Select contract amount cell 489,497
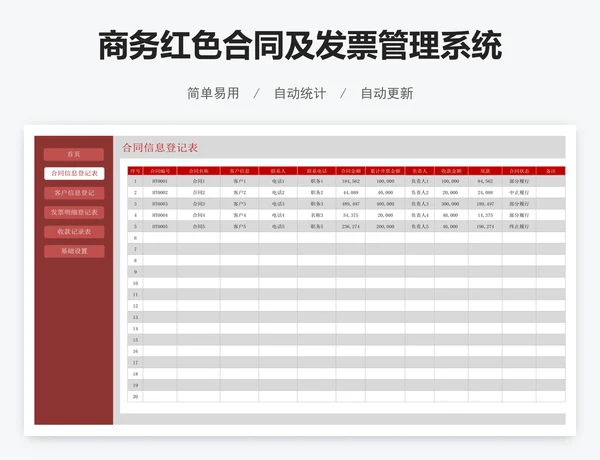Viewport: 600px width, 460px height. 351,204
